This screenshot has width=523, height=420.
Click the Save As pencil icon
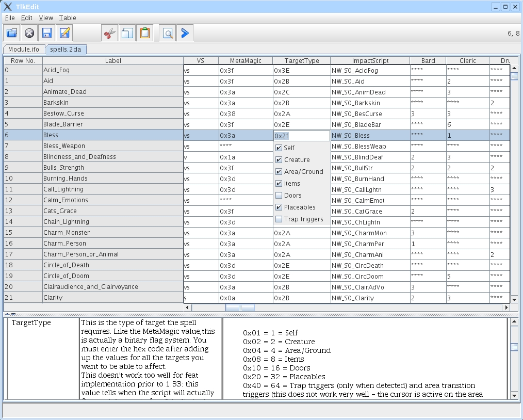pyautogui.click(x=64, y=33)
